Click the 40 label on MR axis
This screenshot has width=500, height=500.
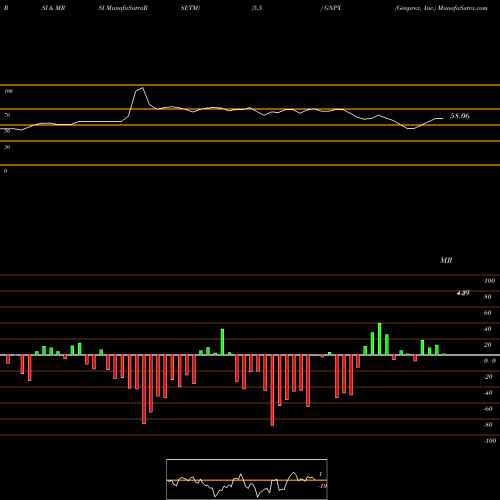pyautogui.click(x=488, y=329)
